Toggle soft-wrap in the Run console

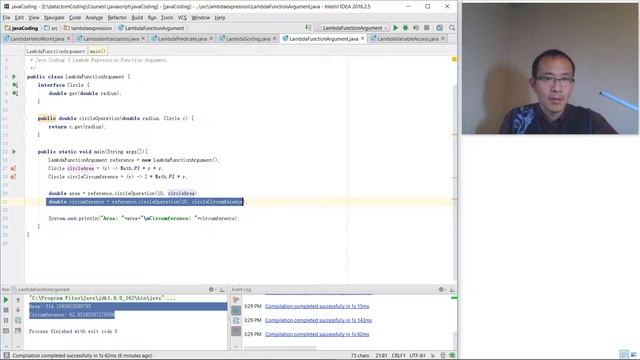tap(18, 320)
